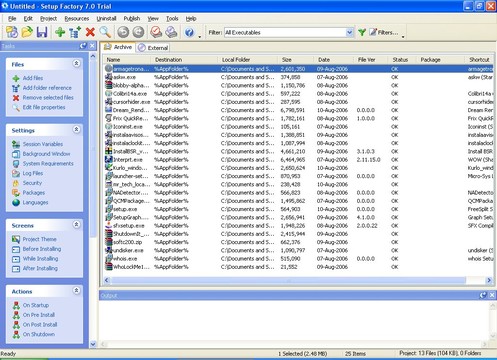The width and height of the screenshot is (497, 360).
Task: Click the Build setup toolbar icon
Action: click(156, 32)
